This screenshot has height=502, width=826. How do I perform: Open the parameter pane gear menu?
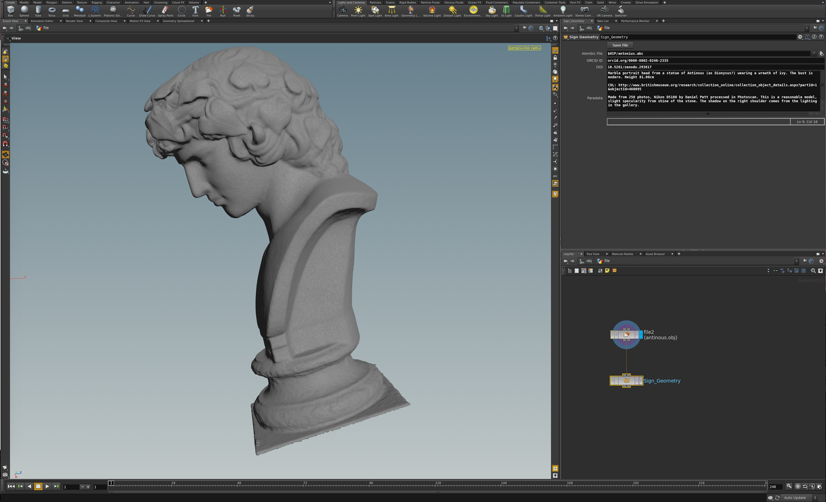(800, 37)
